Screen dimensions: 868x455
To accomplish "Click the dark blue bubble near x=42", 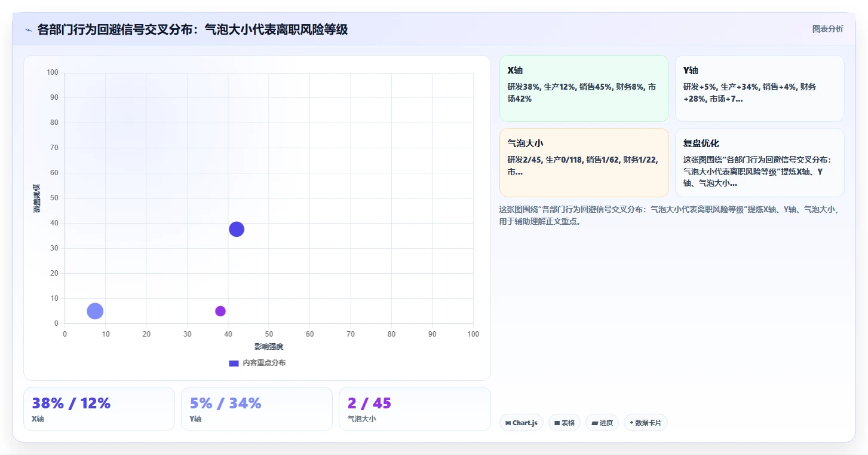I will point(237,229).
